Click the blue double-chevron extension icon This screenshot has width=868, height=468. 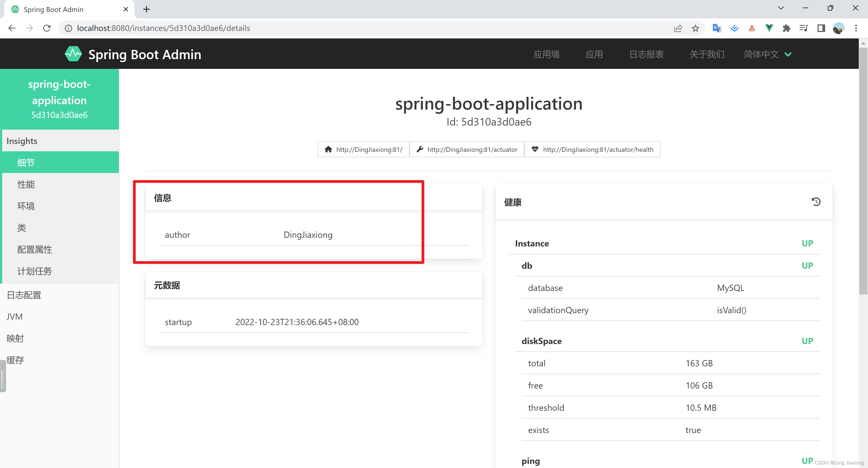click(x=734, y=28)
